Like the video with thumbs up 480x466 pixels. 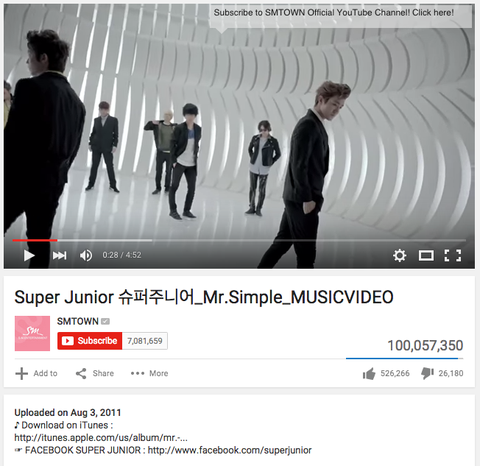tap(369, 374)
